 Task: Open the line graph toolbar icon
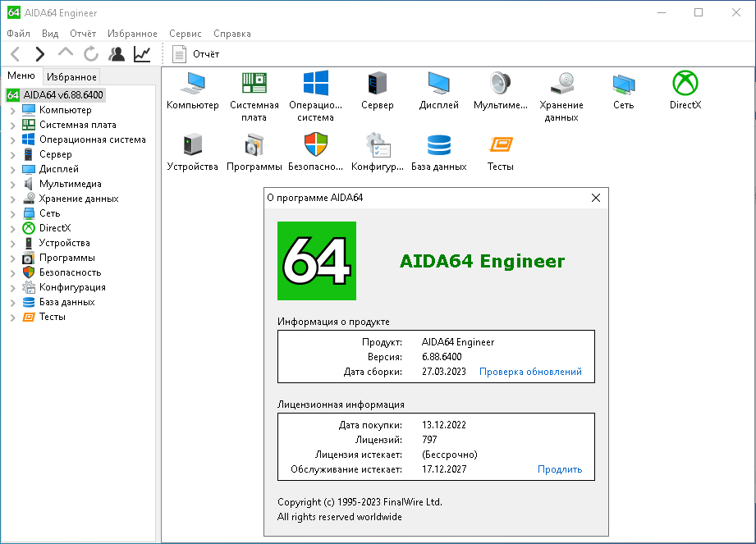click(x=142, y=54)
